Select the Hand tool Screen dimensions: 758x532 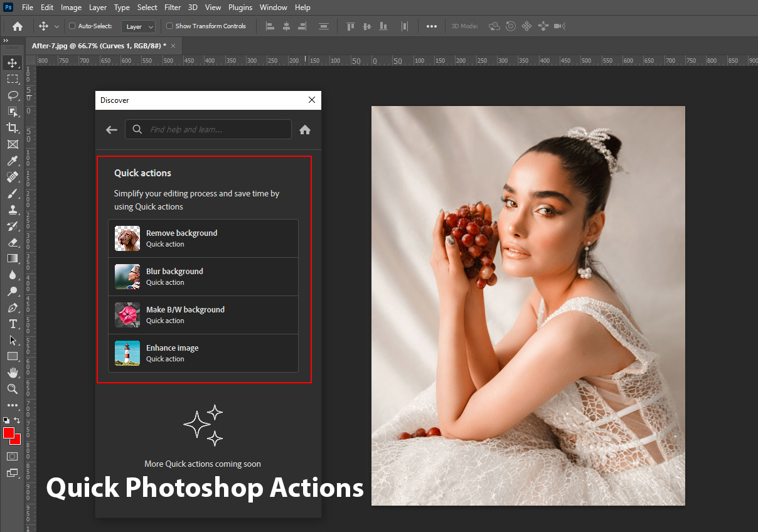click(12, 373)
